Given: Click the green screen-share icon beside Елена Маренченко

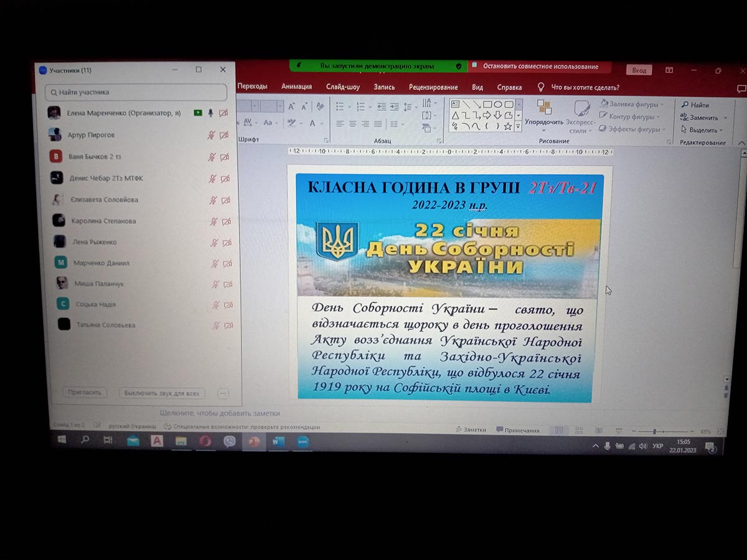Looking at the screenshot, I should pos(197,113).
